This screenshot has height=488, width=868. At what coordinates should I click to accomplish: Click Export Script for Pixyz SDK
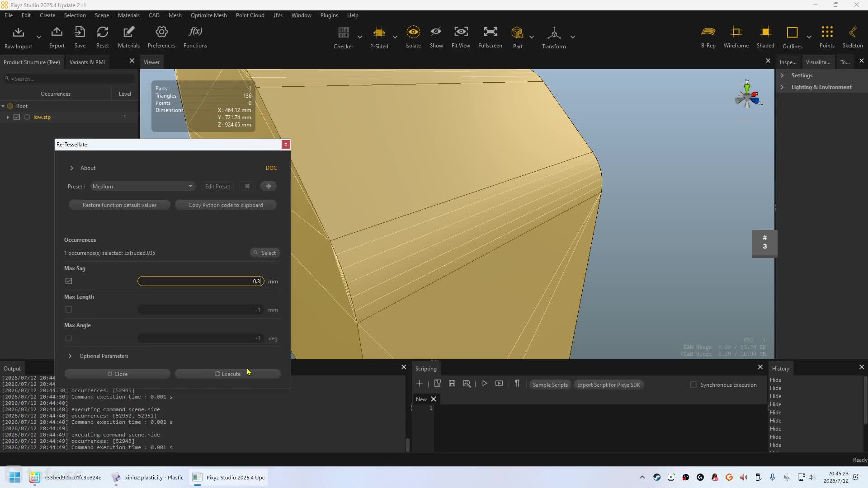point(609,385)
